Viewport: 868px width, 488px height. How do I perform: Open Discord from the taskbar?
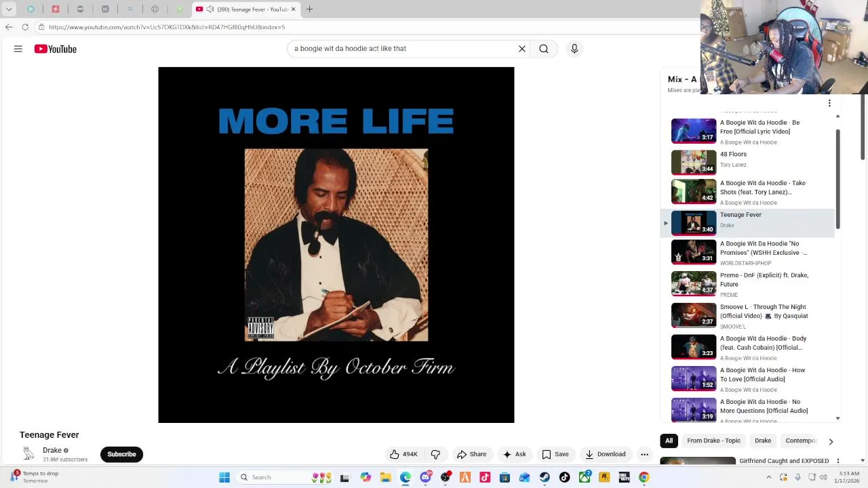[x=425, y=477]
